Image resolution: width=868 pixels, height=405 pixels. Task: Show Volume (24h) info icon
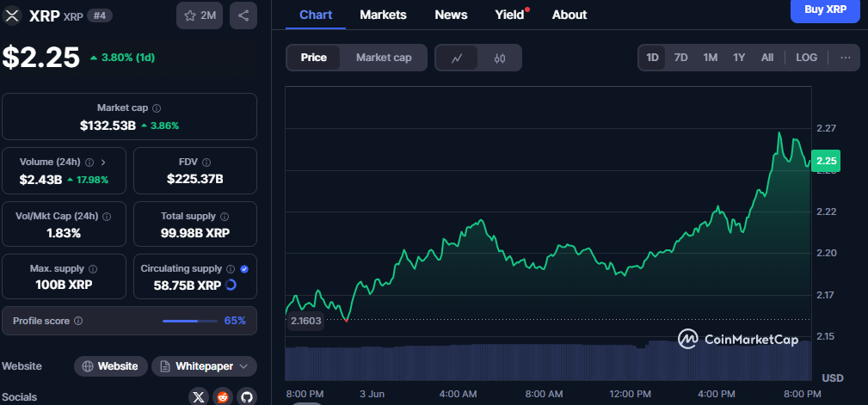point(89,163)
